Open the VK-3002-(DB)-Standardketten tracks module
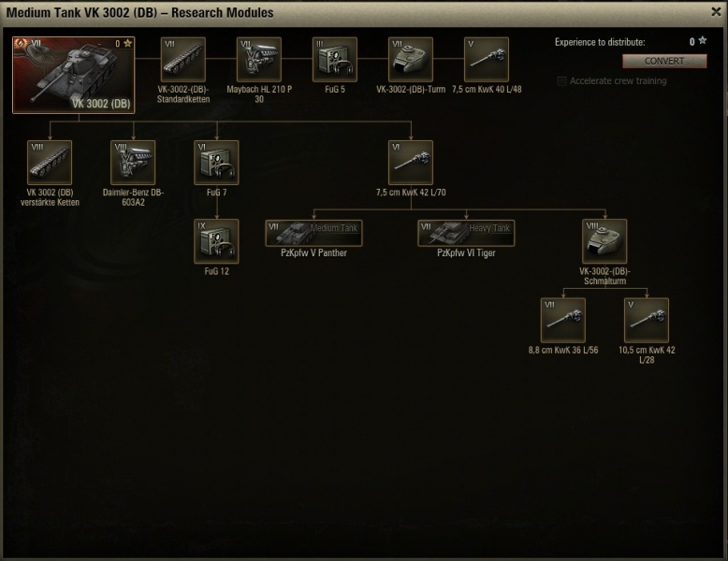Viewport: 728px width, 561px height. tap(182, 60)
